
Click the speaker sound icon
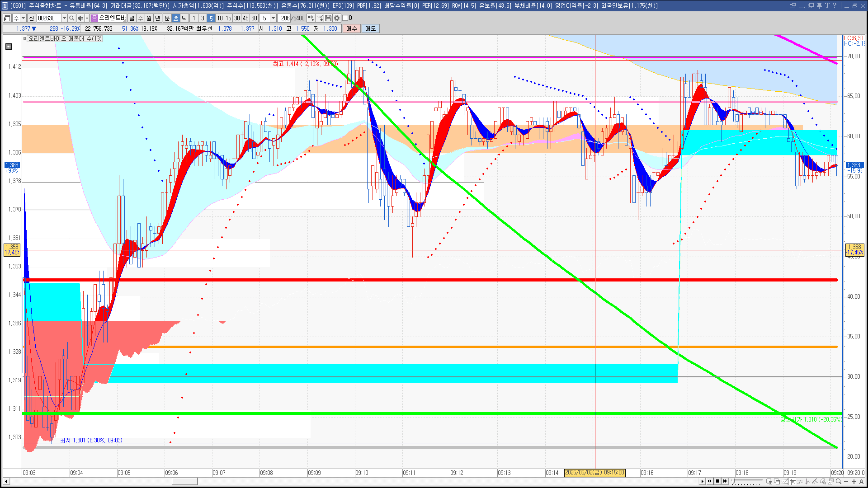pos(80,18)
